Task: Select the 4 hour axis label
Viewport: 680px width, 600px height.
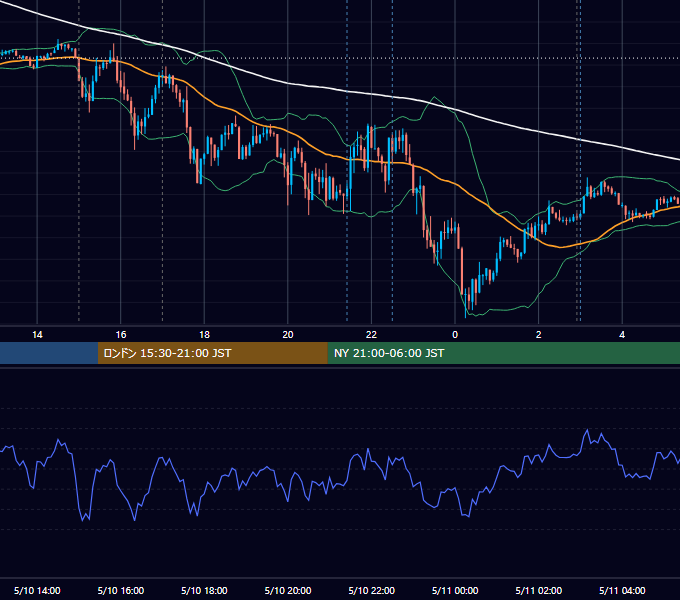Action: pyautogui.click(x=622, y=335)
